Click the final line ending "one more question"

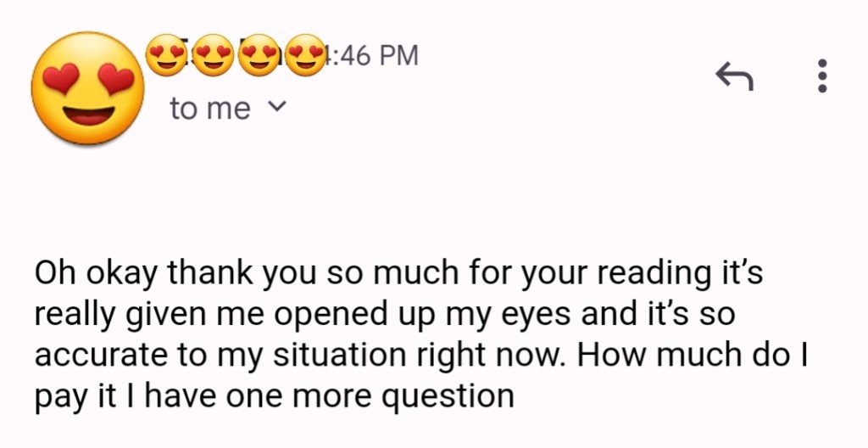click(x=274, y=396)
